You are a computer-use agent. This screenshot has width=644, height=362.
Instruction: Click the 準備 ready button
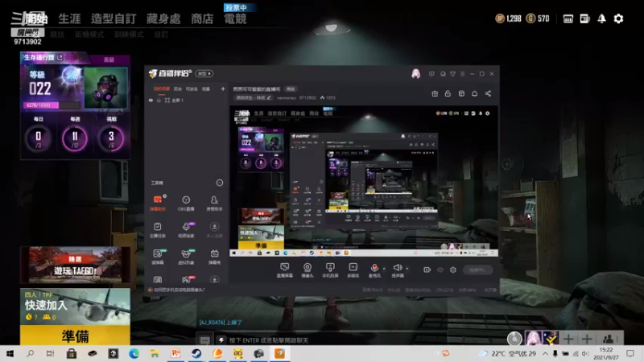tap(75, 335)
